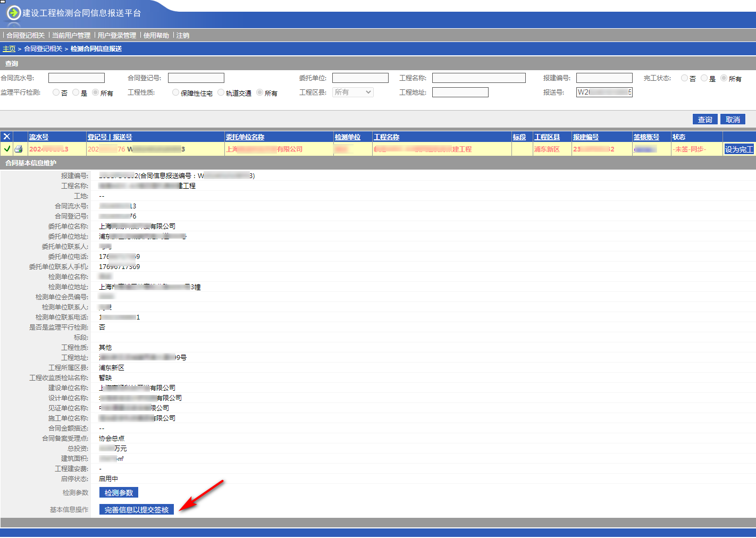This screenshot has height=538, width=756.
Task: Focus the 工程名称 search input field
Action: 478,78
